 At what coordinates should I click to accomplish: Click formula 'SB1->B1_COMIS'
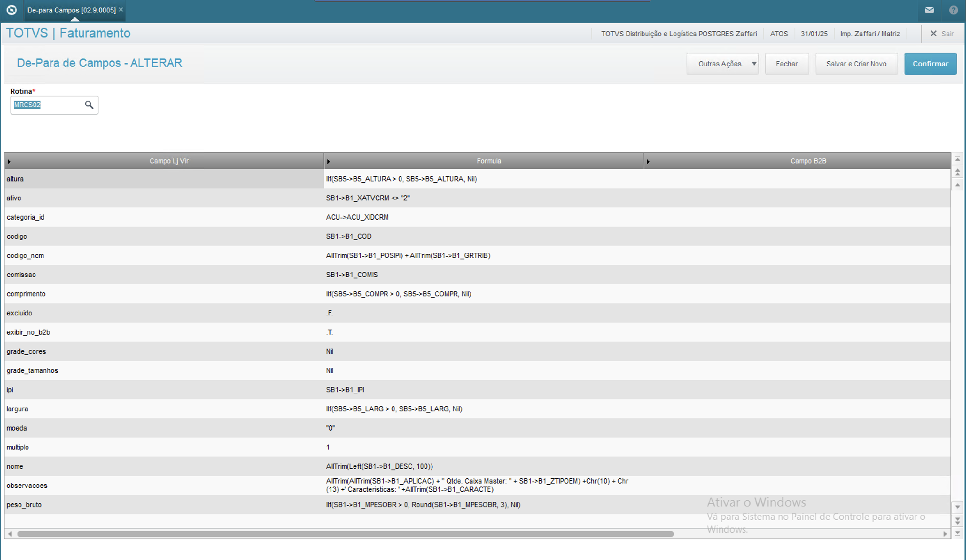(x=352, y=275)
